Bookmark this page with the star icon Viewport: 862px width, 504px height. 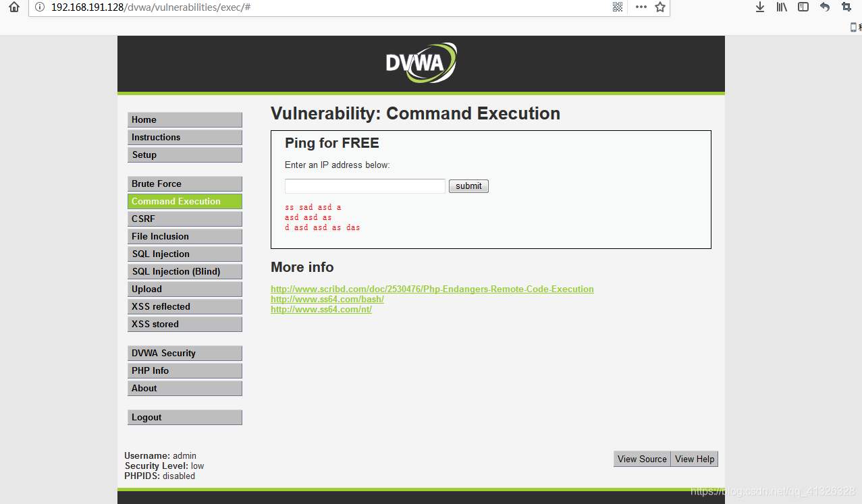(660, 7)
